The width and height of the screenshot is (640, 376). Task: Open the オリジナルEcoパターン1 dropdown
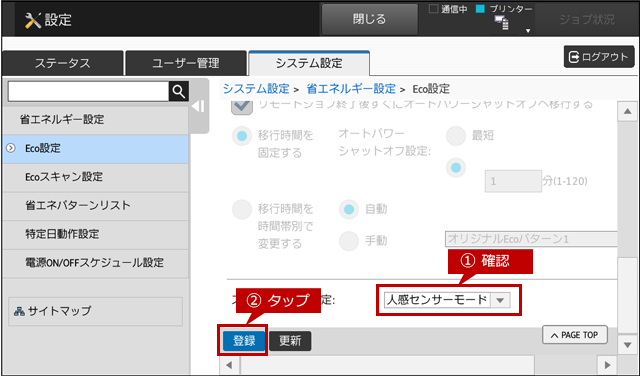531,239
